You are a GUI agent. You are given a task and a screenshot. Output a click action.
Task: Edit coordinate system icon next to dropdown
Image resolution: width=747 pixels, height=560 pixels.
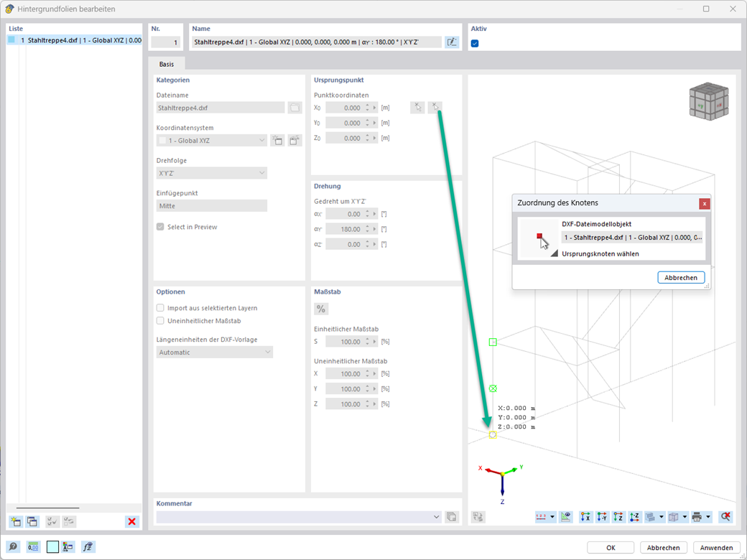[x=295, y=141]
